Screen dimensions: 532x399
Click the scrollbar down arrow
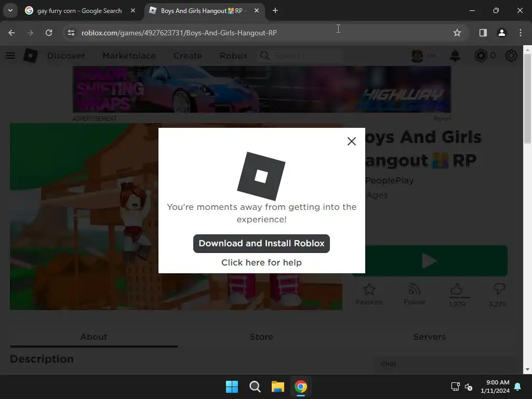click(x=528, y=369)
